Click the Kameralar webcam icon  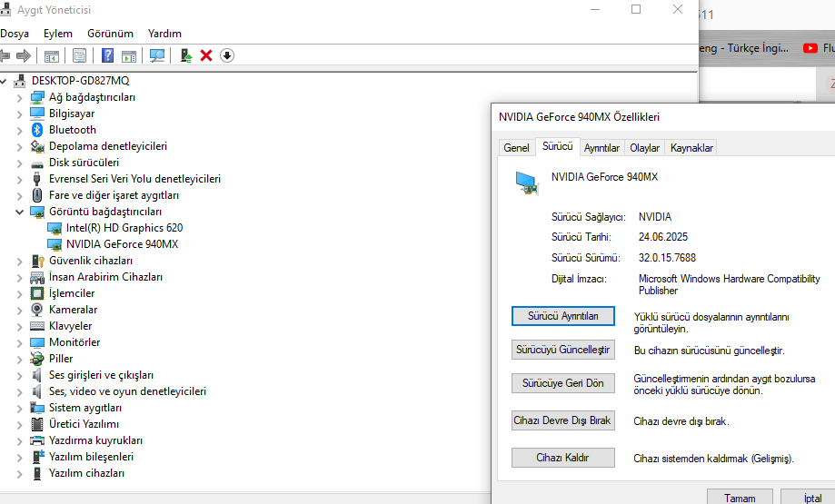(x=36, y=310)
